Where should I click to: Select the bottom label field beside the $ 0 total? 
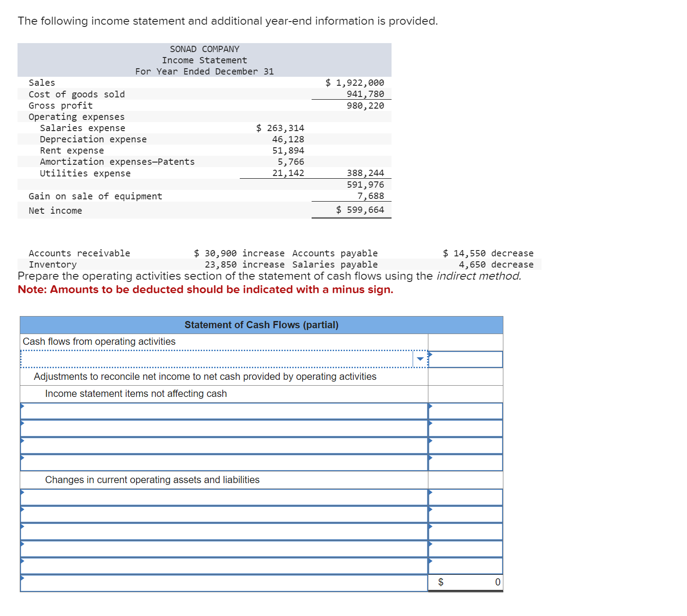coord(224,583)
